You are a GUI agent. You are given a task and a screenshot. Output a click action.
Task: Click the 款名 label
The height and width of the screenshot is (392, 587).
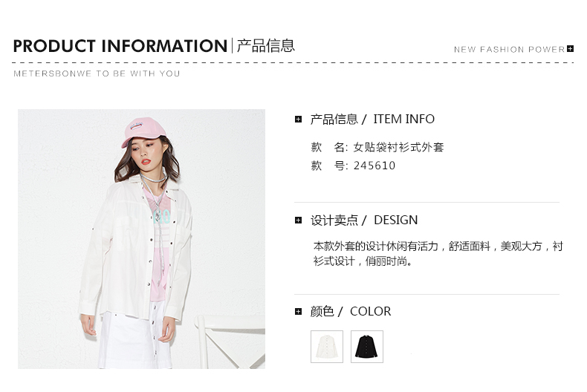coord(329,147)
